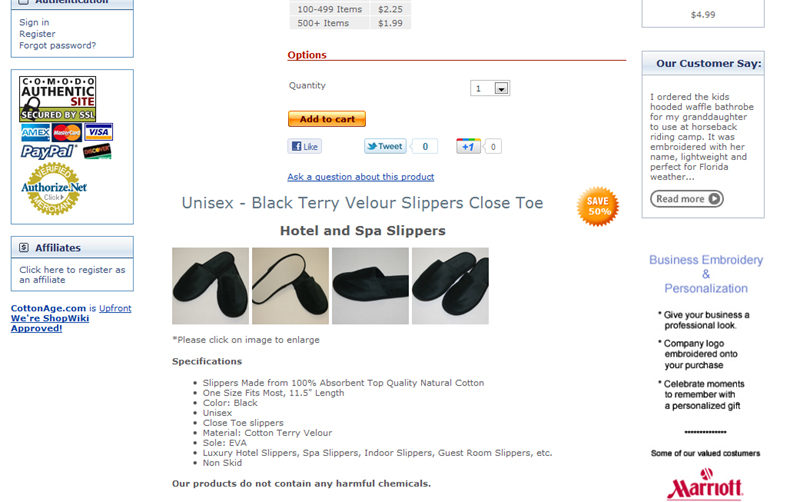Open the Quantity dropdown
Image resolution: width=800 pixels, height=502 pixels.
click(x=490, y=88)
